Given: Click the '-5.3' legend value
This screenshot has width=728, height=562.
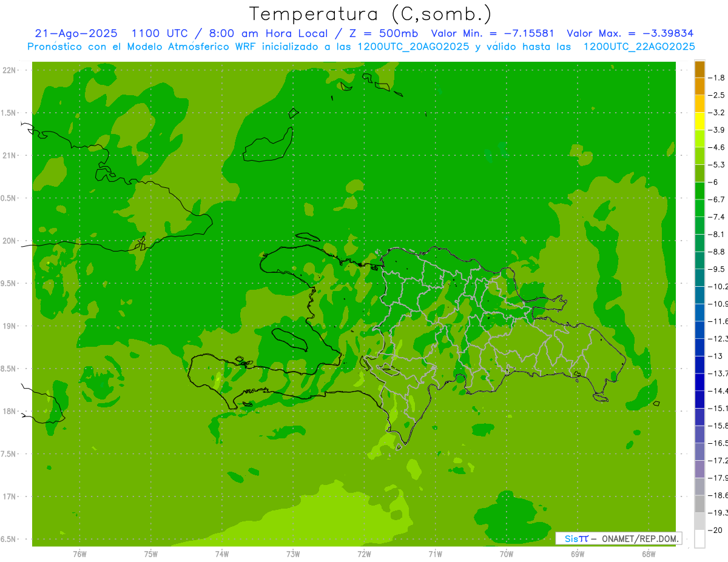Looking at the screenshot, I should 717,165.
